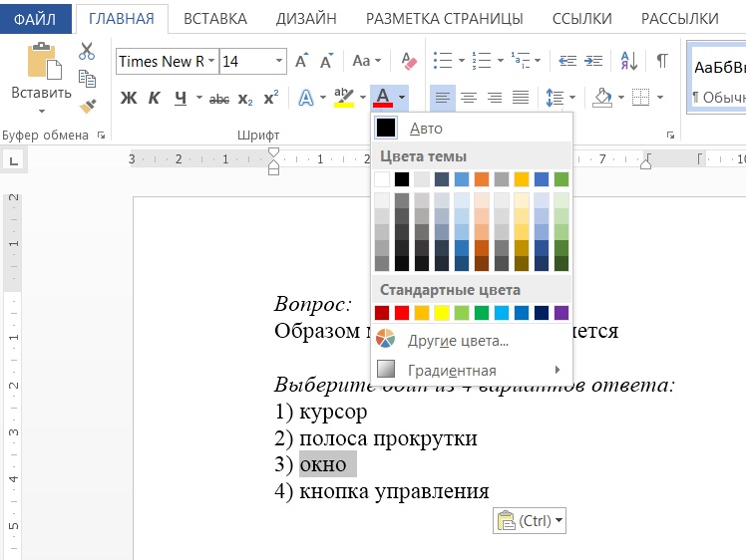Click the Copy icon in clipboard group

(87, 78)
